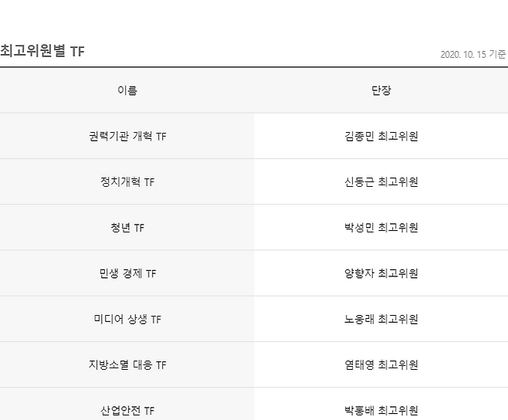
Task: Select the 노웅래 최고위원 entry
Action: [381, 319]
